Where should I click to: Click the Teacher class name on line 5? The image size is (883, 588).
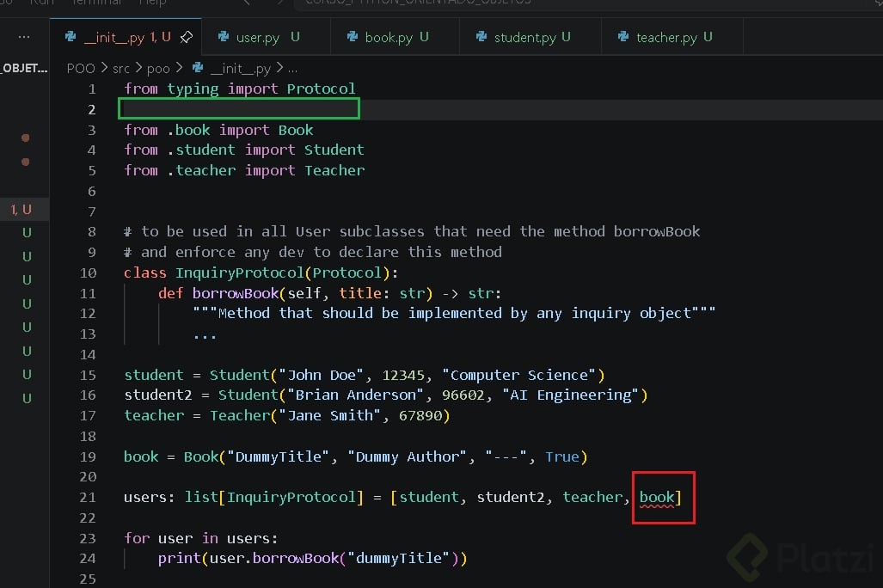[334, 171]
